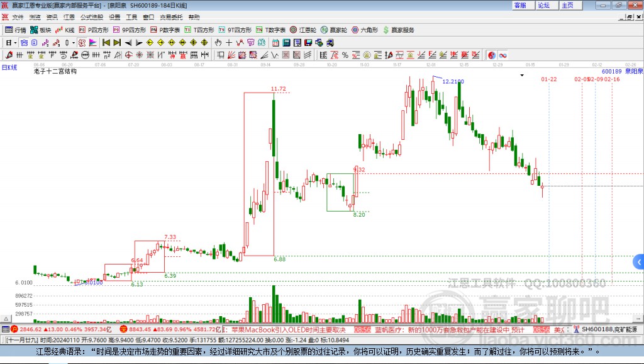Switch to the K线 chart view
This screenshot has width=644, height=364.
(65, 30)
